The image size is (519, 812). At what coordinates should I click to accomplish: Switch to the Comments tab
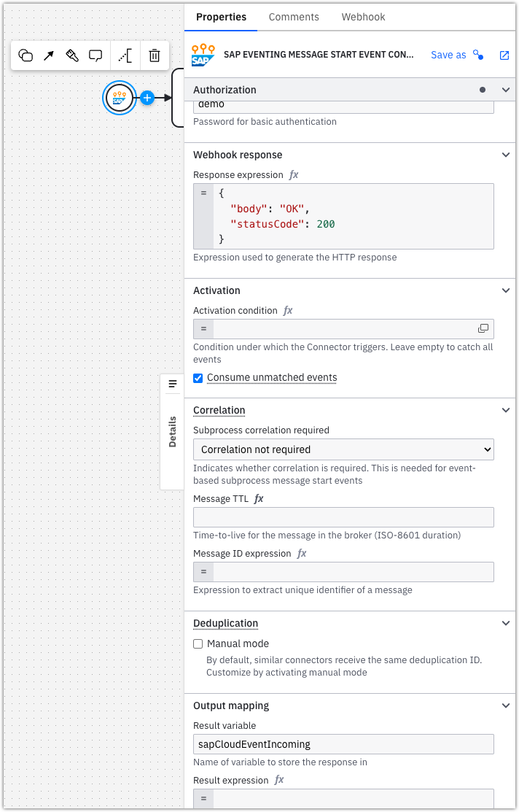(294, 17)
